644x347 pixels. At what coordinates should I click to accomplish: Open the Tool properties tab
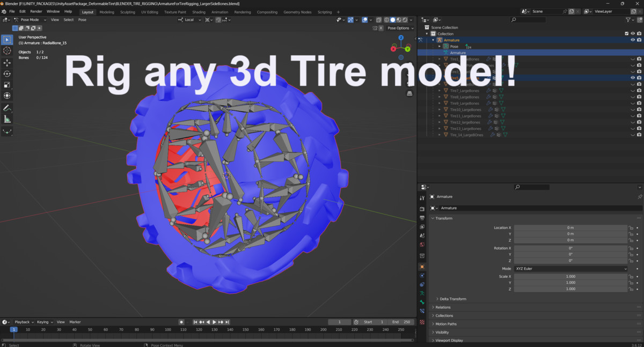422,198
